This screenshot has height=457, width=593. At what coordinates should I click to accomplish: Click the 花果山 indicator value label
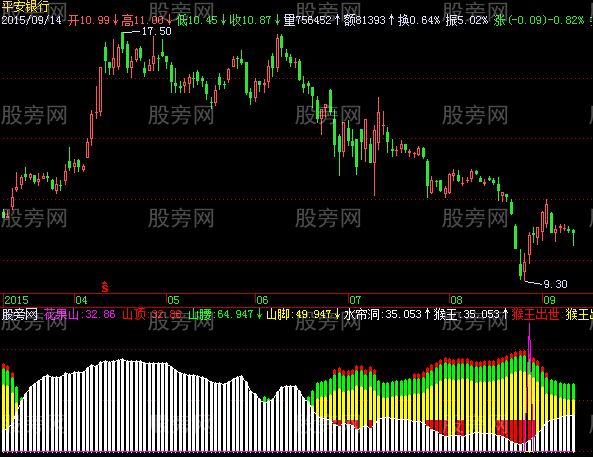tap(79, 314)
